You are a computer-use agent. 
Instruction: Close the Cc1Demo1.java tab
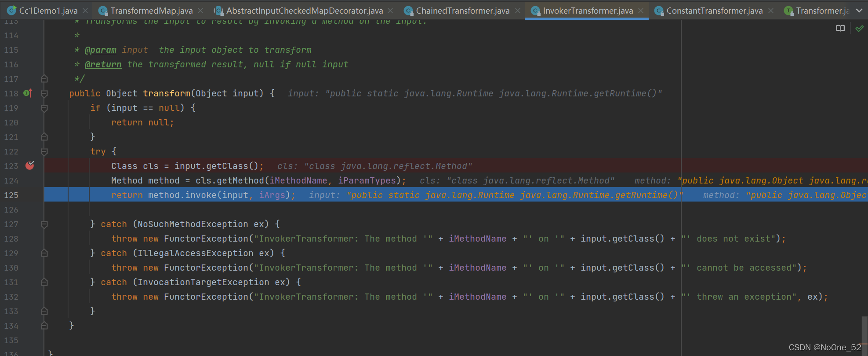coord(85,11)
